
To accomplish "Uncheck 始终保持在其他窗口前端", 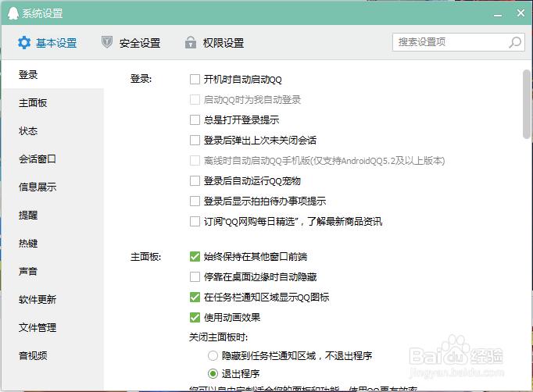I will [x=195, y=256].
